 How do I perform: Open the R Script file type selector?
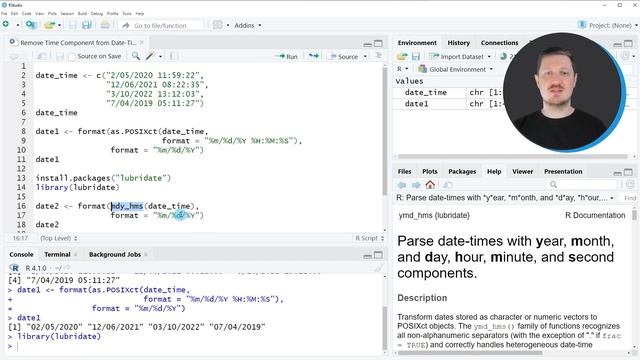369,238
